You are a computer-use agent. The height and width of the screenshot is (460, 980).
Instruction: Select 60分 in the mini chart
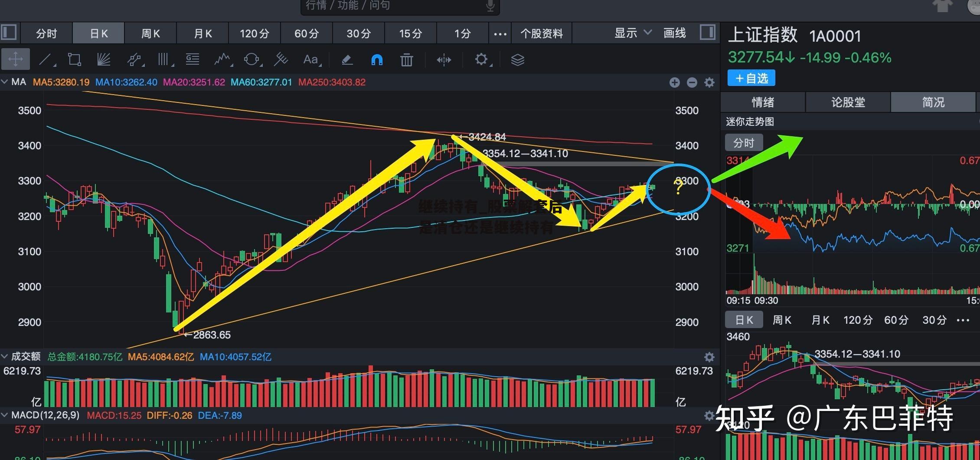tap(896, 320)
